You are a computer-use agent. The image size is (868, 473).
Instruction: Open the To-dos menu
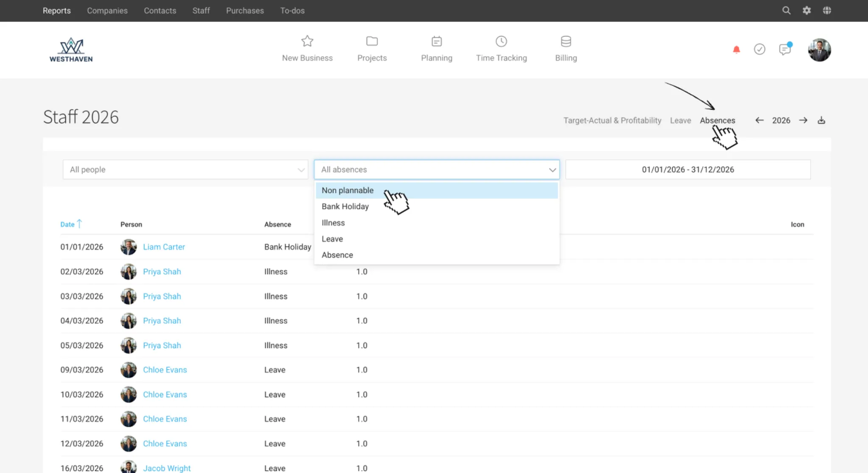292,11
